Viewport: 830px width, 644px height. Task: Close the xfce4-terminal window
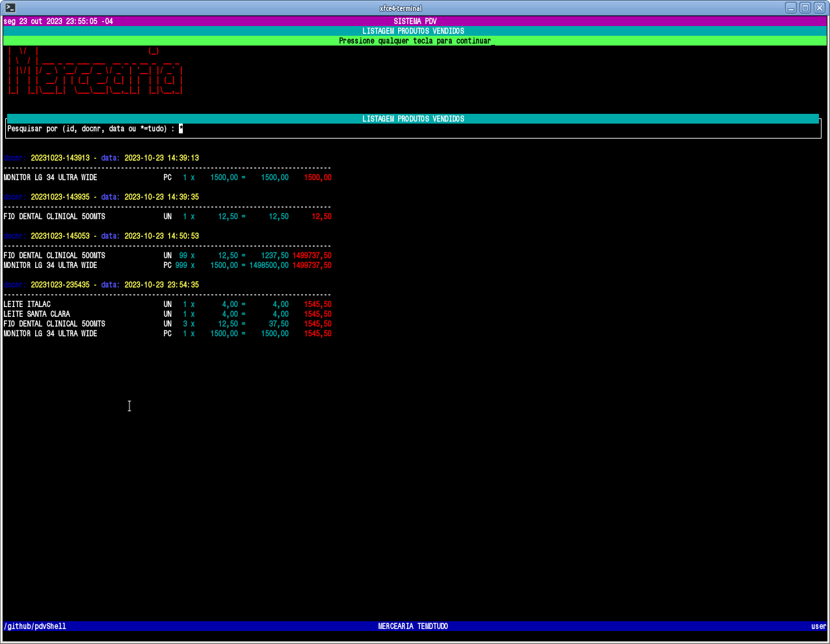(x=820, y=8)
